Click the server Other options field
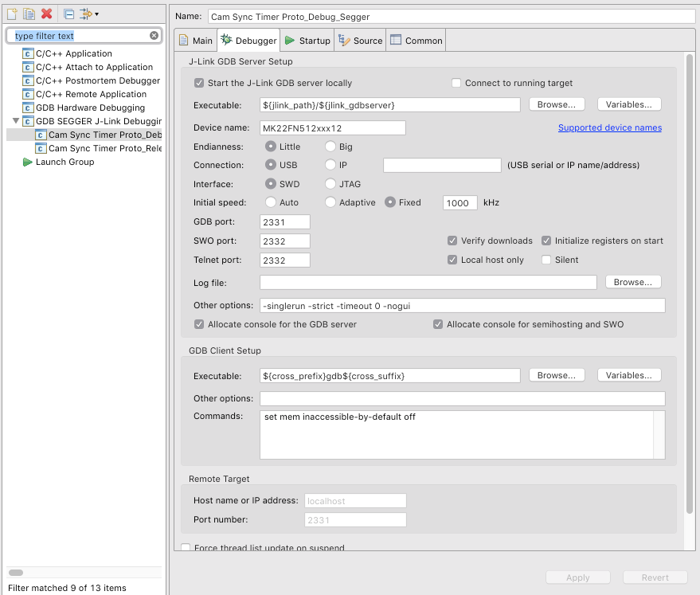The width and height of the screenshot is (700, 595). click(x=463, y=306)
